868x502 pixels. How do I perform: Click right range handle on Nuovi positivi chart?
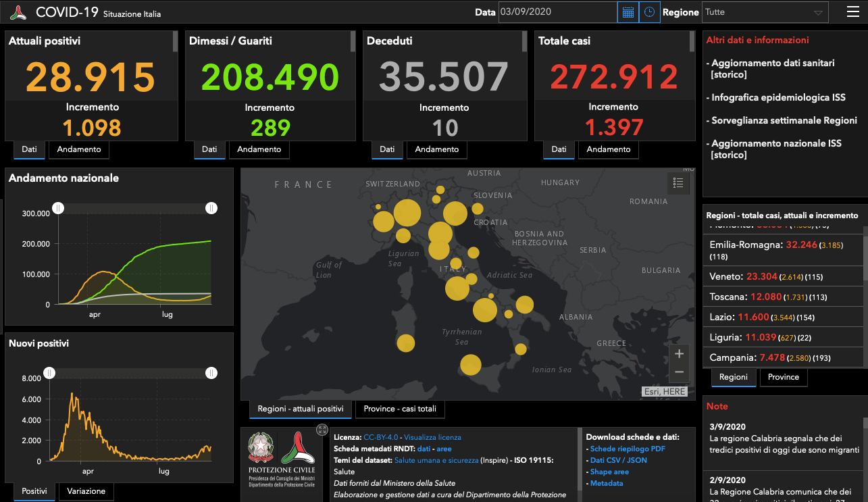[x=211, y=373]
